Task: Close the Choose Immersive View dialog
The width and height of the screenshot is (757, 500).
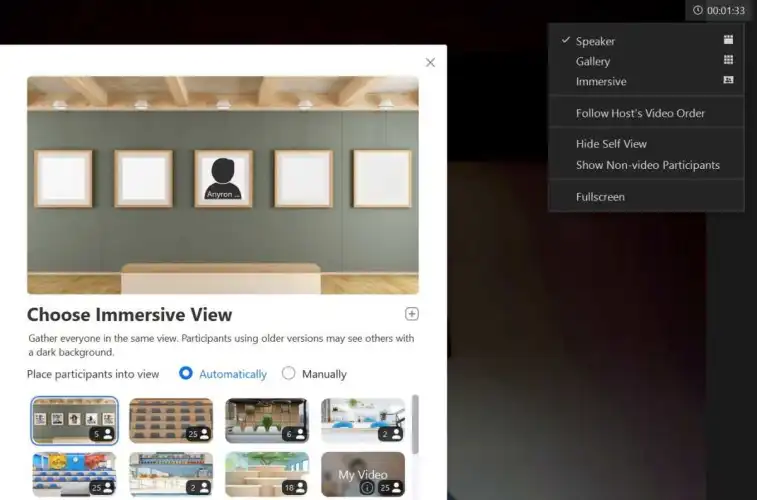Action: click(x=430, y=62)
